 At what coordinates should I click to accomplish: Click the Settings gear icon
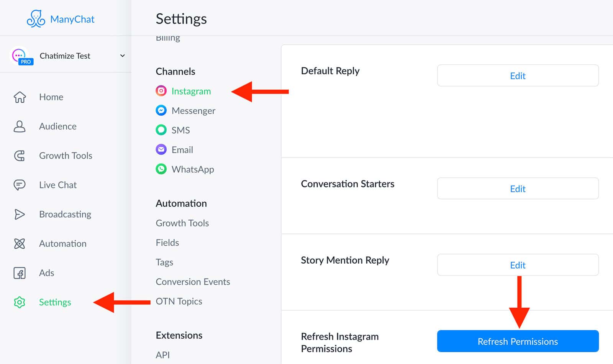click(20, 302)
